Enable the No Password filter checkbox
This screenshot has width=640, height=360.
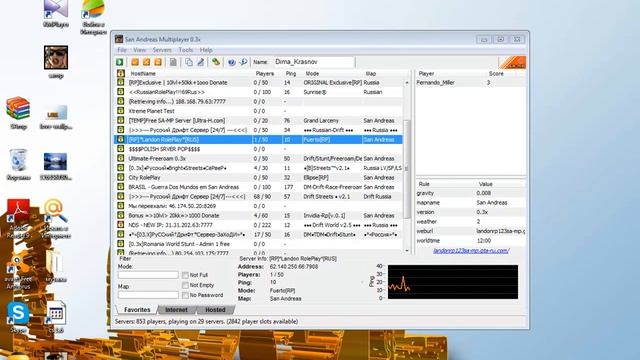click(185, 295)
